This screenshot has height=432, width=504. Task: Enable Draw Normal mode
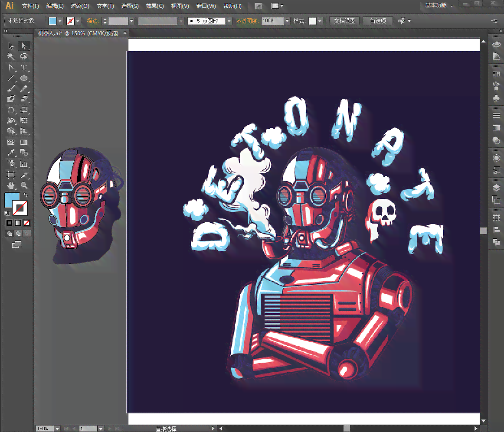point(9,234)
